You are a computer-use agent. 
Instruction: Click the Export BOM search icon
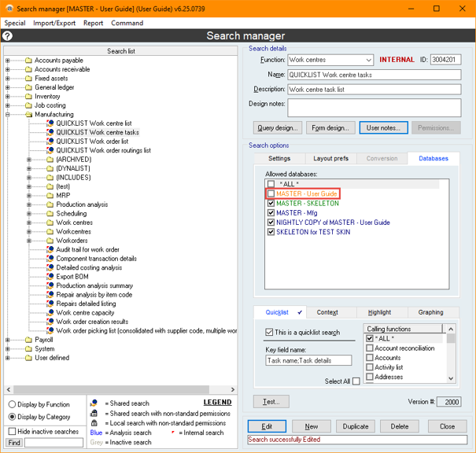tap(50, 276)
